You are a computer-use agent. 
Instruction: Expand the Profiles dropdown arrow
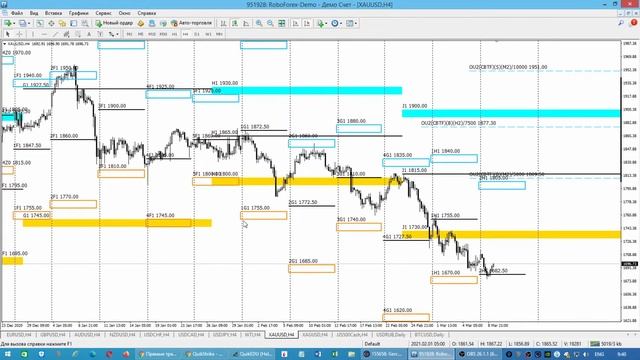[29, 23]
